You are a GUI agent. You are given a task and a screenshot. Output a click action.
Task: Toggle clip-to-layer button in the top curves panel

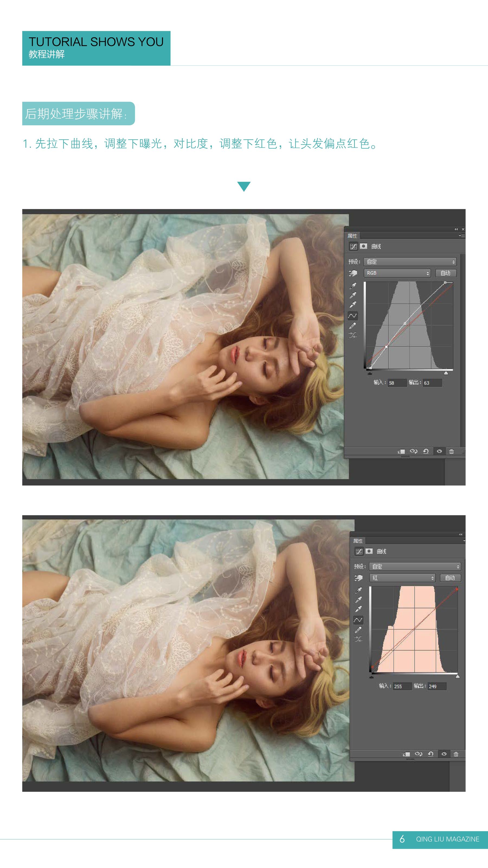[x=401, y=451]
